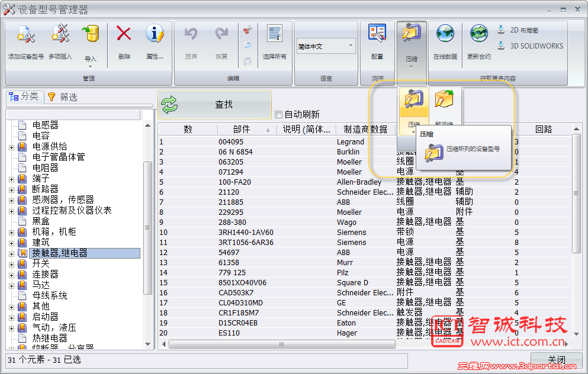The height and width of the screenshot is (374, 588).
Task: Expand the 感测器，传感器 tree node
Action: click(12, 201)
